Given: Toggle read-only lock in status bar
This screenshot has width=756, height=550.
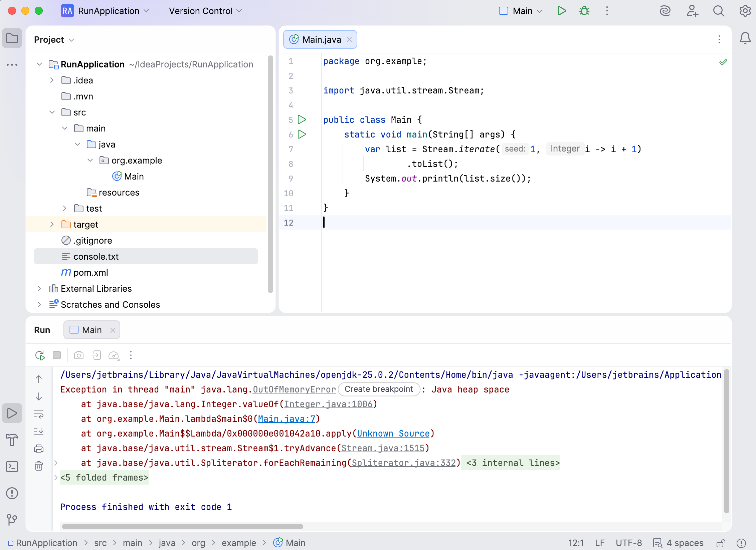Looking at the screenshot, I should pyautogui.click(x=721, y=543).
